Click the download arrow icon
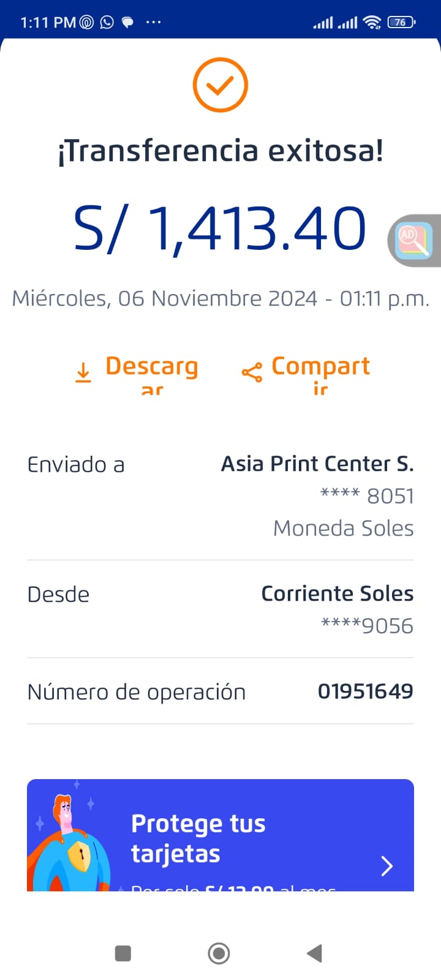Viewport: 441px width, 980px height. click(83, 372)
